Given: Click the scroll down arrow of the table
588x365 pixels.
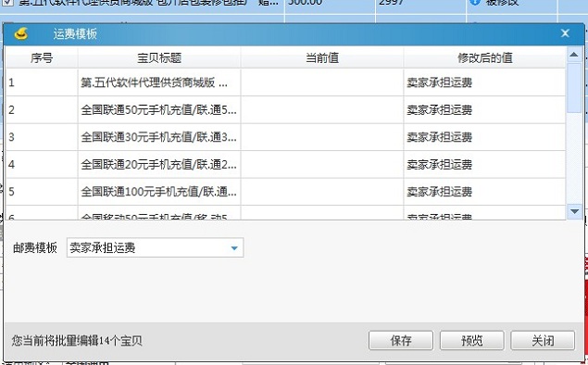Looking at the screenshot, I should tap(574, 211).
